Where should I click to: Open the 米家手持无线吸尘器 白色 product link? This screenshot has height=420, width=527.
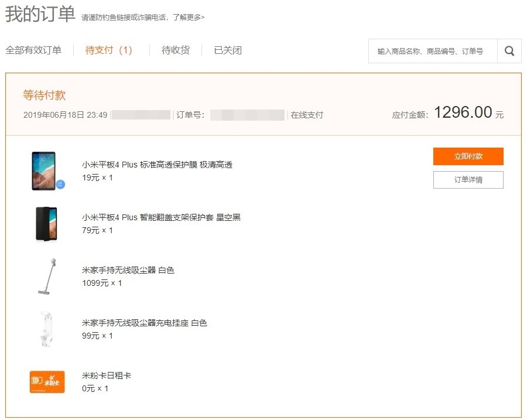128,270
